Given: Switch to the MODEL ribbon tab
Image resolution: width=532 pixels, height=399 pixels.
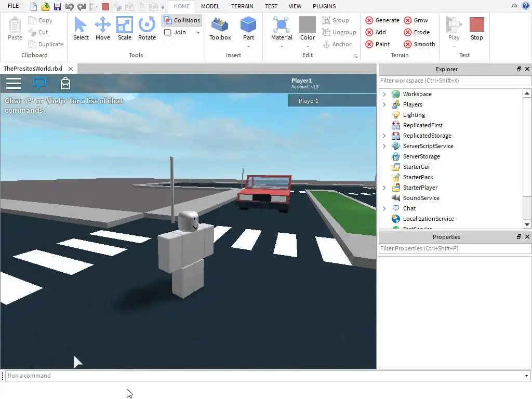Looking at the screenshot, I should pos(210,6).
